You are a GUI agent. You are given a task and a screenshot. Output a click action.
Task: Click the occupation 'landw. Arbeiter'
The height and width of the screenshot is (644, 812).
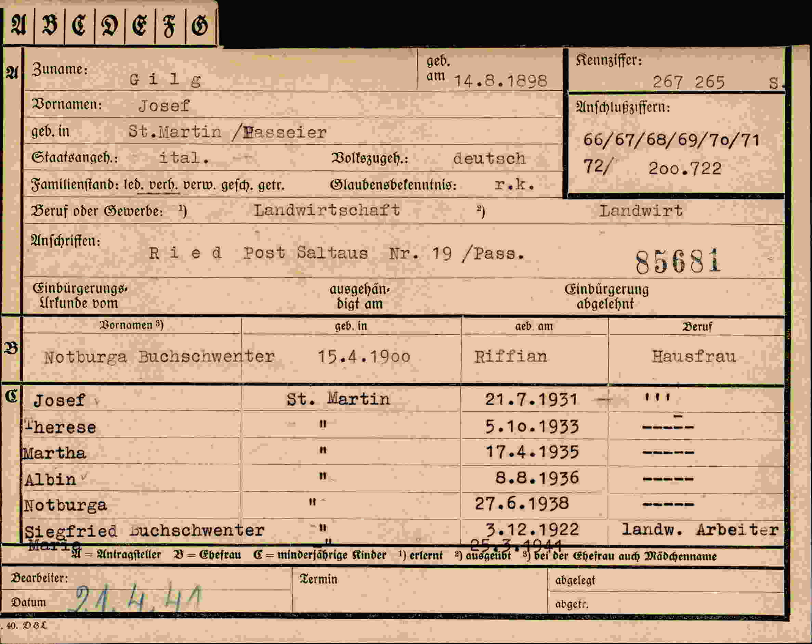pyautogui.click(x=700, y=530)
